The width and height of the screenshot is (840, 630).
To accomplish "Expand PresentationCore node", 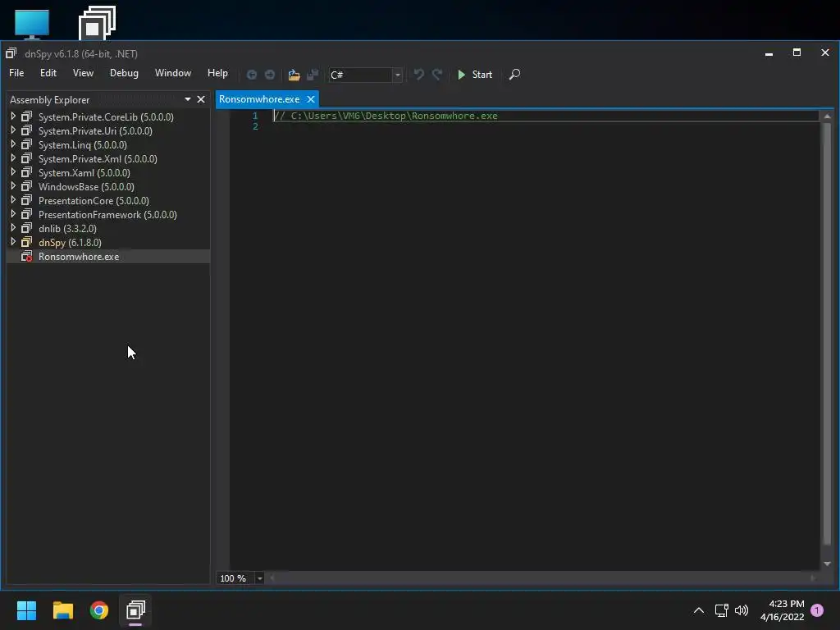I will click(x=13, y=200).
